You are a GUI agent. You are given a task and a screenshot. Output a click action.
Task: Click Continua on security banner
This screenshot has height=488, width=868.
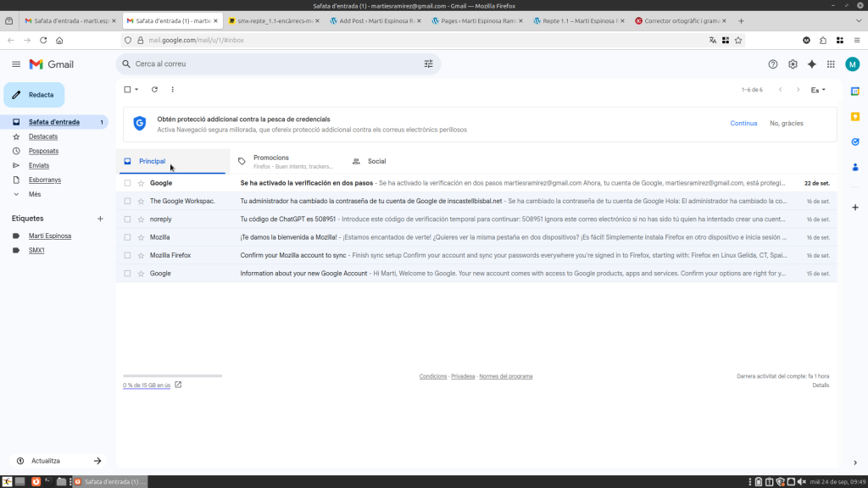click(743, 124)
